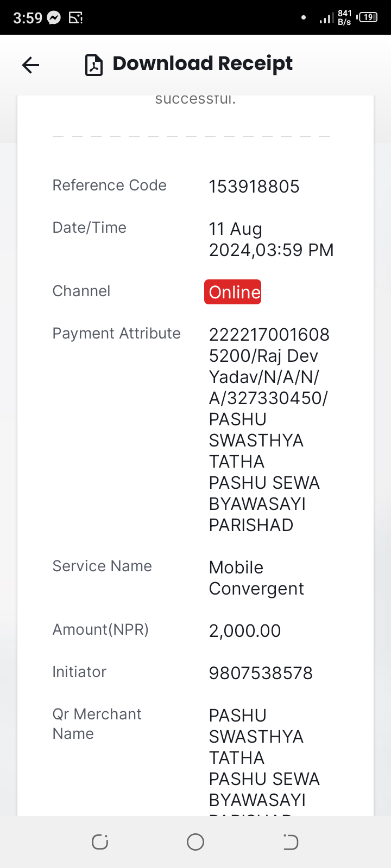Select the amount 2,000.00 value
The height and width of the screenshot is (868, 391).
245,631
